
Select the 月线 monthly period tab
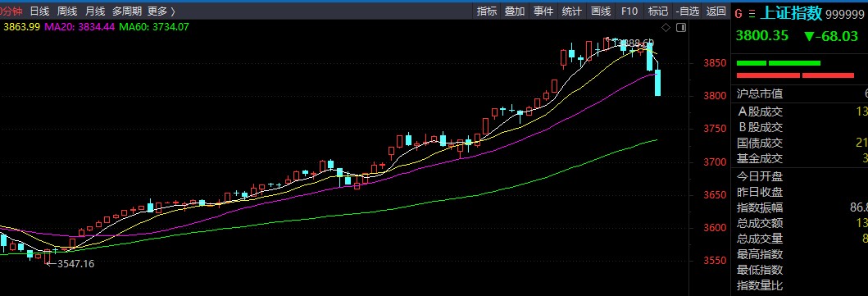(x=95, y=11)
